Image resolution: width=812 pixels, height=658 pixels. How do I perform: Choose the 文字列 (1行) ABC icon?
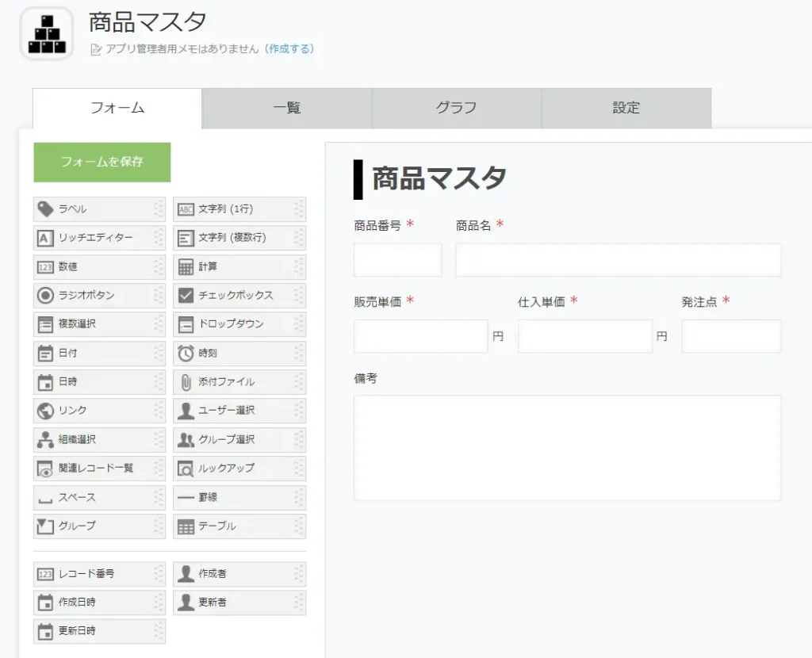[x=186, y=209]
